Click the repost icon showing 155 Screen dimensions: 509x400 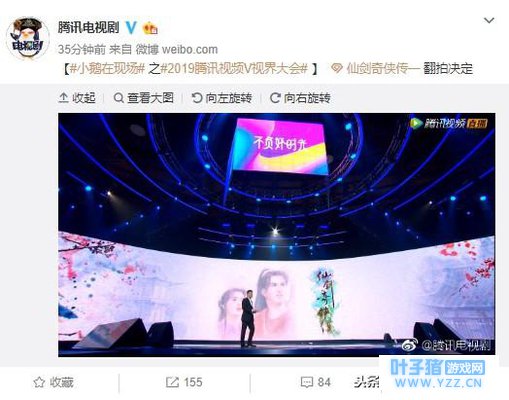[x=184, y=382]
